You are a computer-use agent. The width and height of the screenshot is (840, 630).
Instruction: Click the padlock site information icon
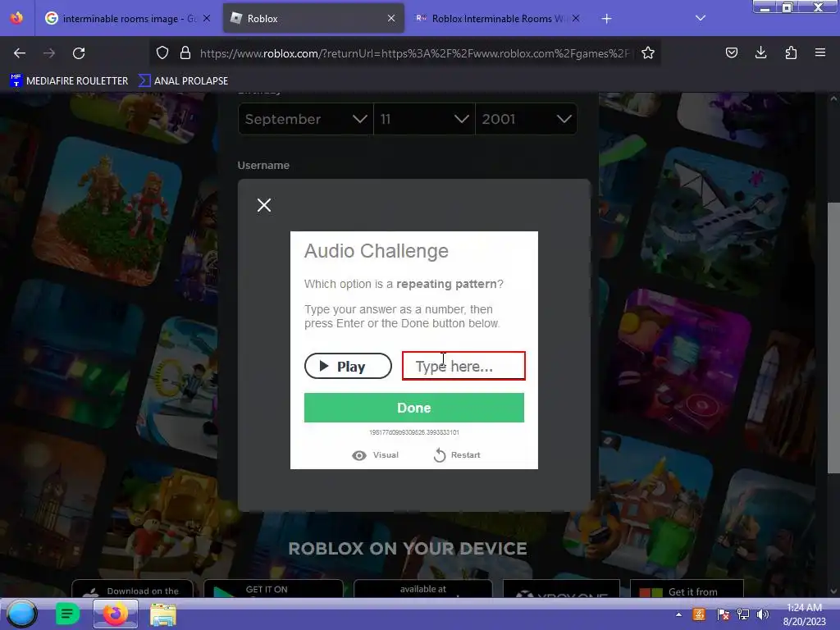185,53
